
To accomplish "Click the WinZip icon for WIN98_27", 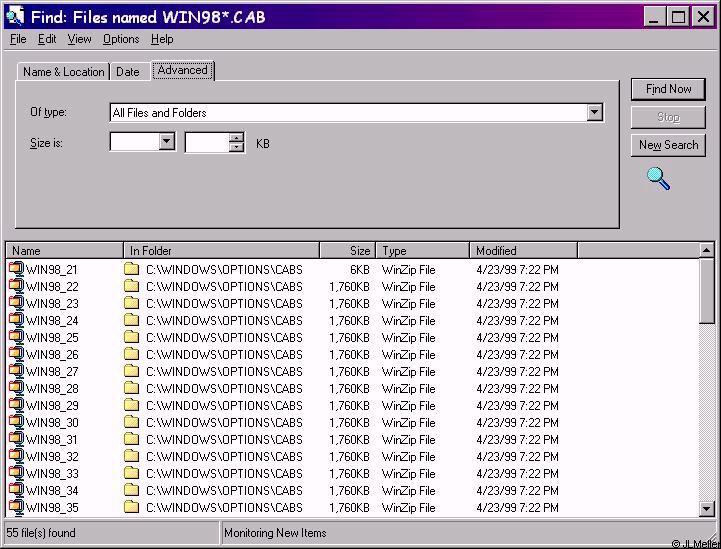I will (x=16, y=371).
